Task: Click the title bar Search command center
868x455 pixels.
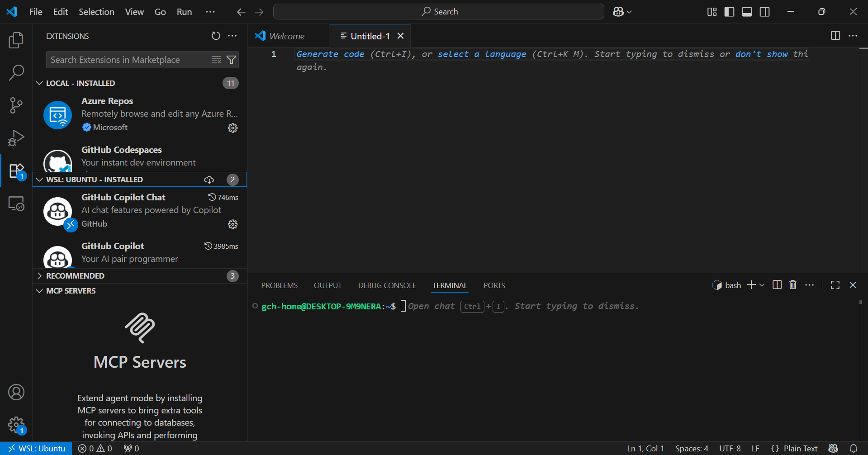Action: pos(439,12)
